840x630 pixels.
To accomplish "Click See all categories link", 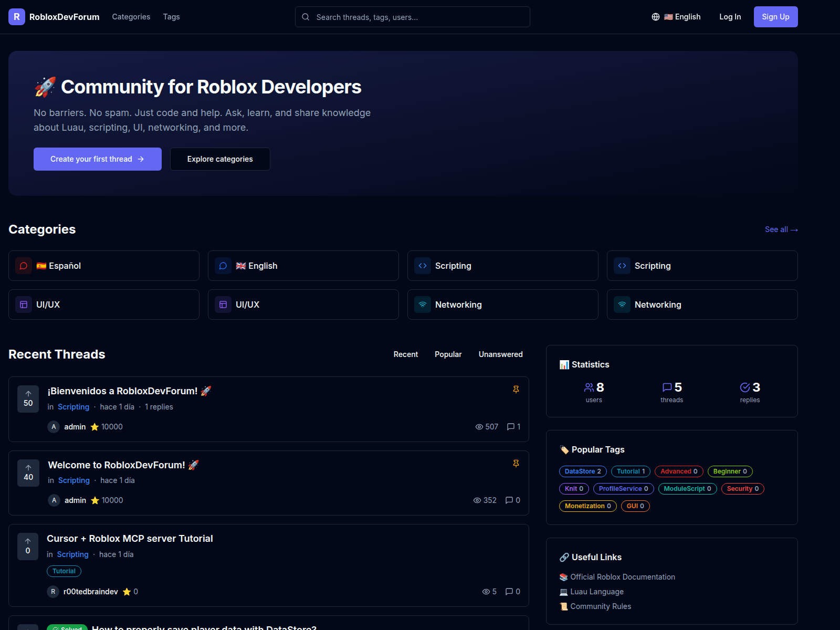I will pos(781,229).
